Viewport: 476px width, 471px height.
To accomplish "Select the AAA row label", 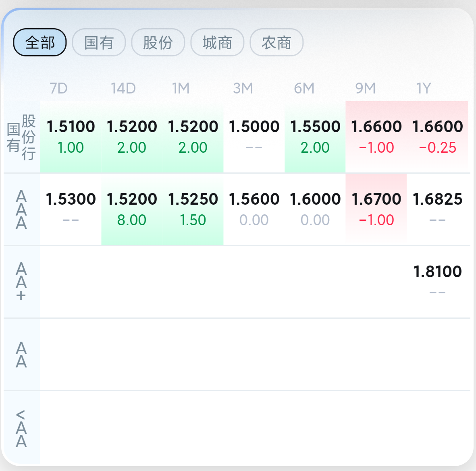I will pyautogui.click(x=21, y=210).
